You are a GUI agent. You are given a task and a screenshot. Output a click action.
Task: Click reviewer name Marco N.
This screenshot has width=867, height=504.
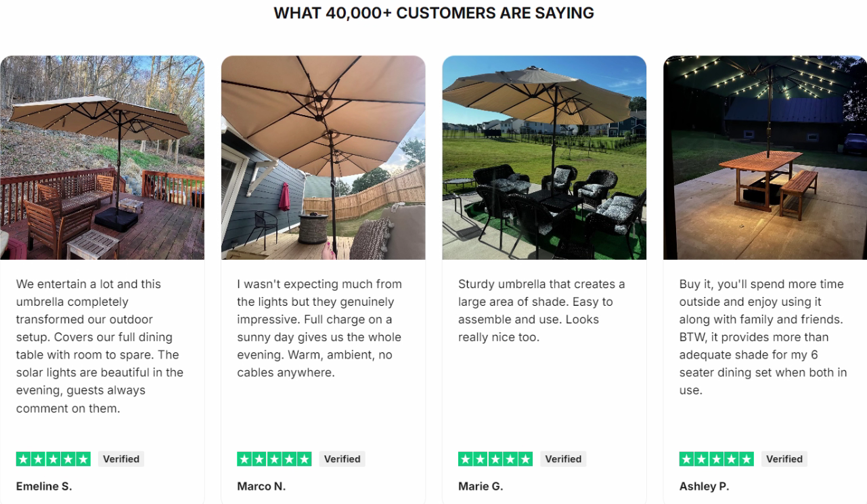coord(261,486)
